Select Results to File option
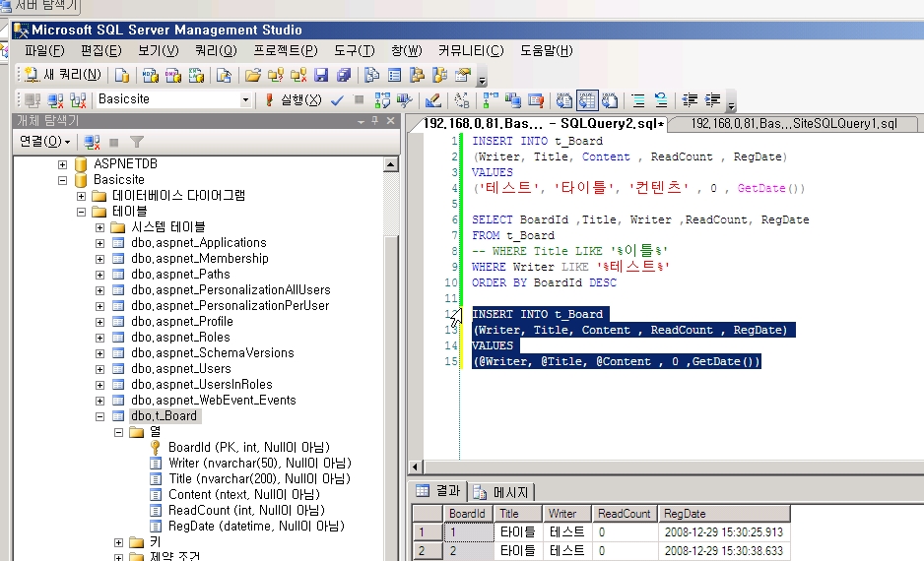The height and width of the screenshot is (561, 924). (610, 100)
